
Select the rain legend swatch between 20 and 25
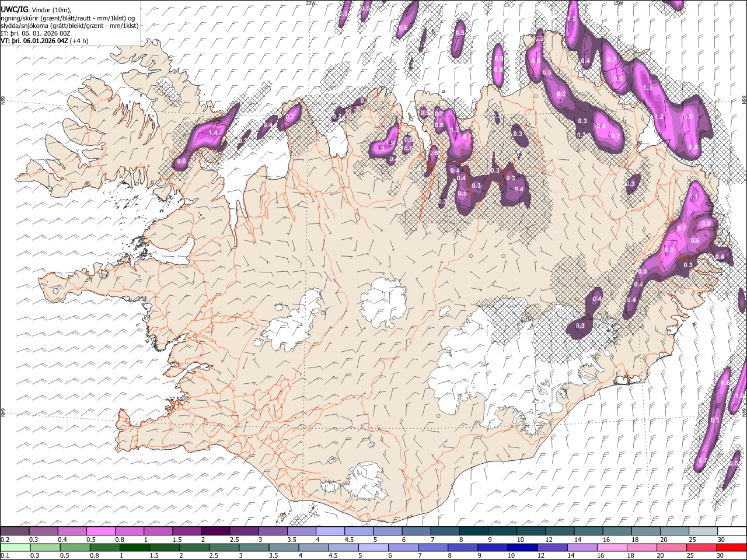(x=672, y=548)
